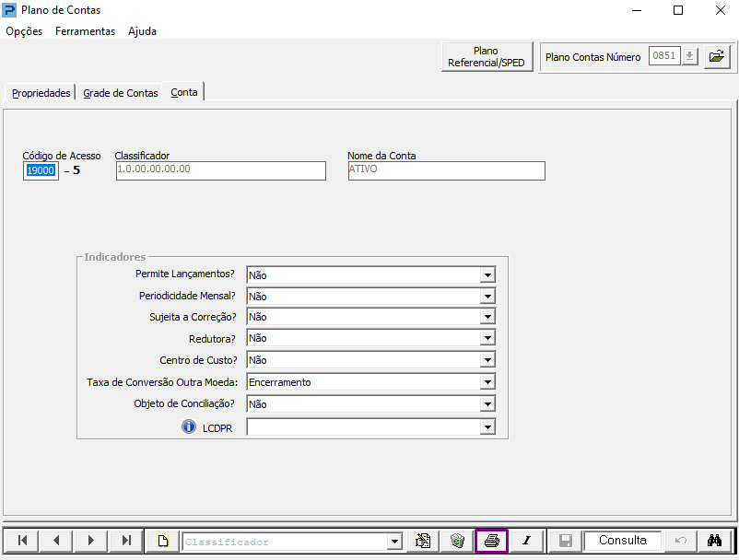
Task: Click the printer icon
Action: click(491, 541)
